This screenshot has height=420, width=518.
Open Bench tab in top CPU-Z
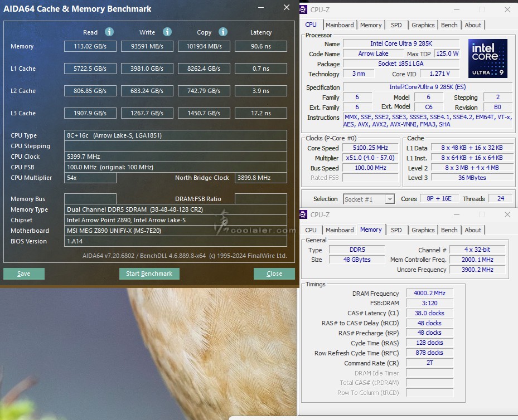click(x=449, y=25)
